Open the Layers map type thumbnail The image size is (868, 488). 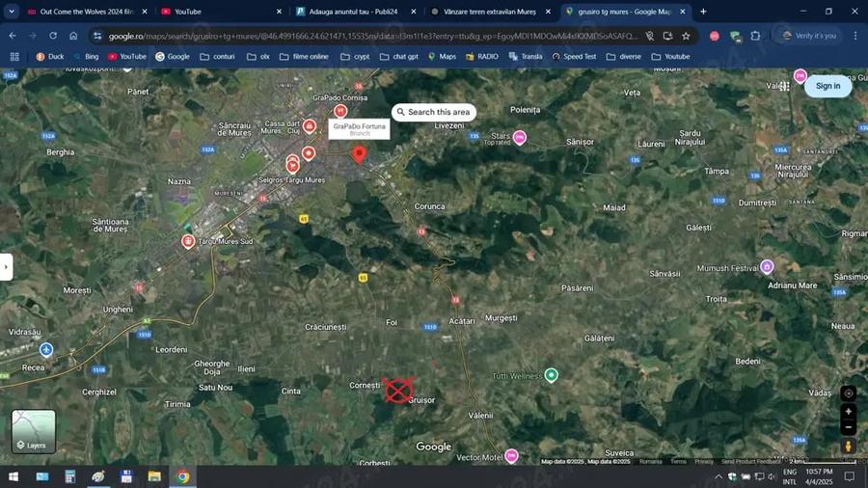(33, 431)
